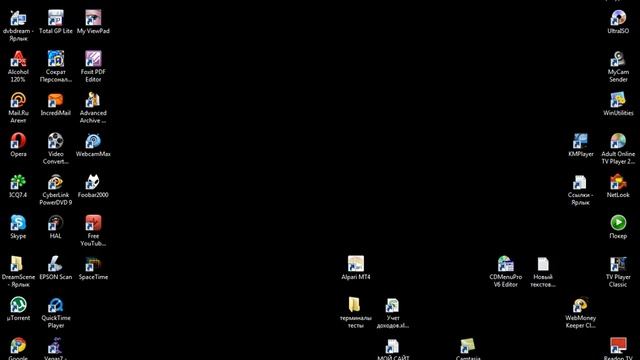Select WebMoney Keeper Classic icon
Image resolution: width=640 pixels, height=360 pixels.
[x=580, y=305]
